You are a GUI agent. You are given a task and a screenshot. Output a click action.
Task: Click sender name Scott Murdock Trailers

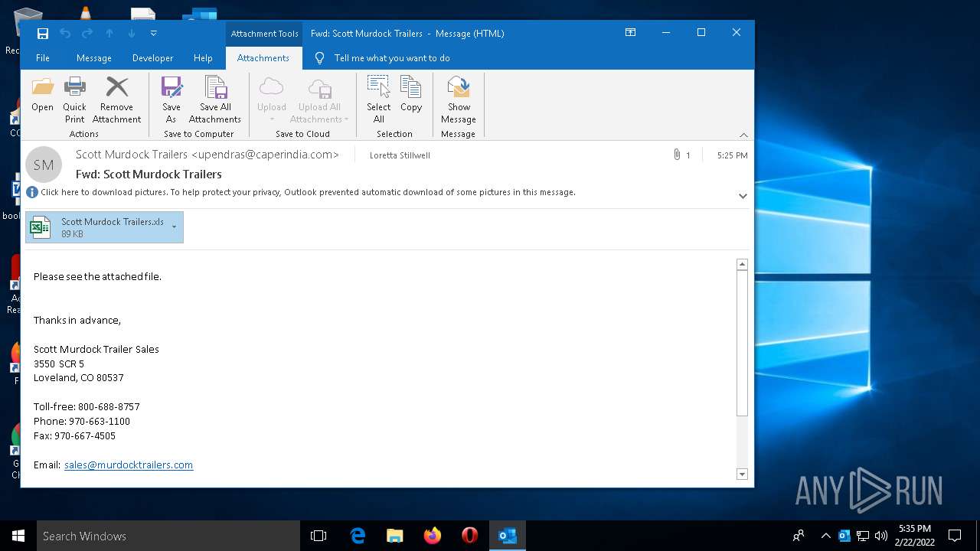[207, 155]
